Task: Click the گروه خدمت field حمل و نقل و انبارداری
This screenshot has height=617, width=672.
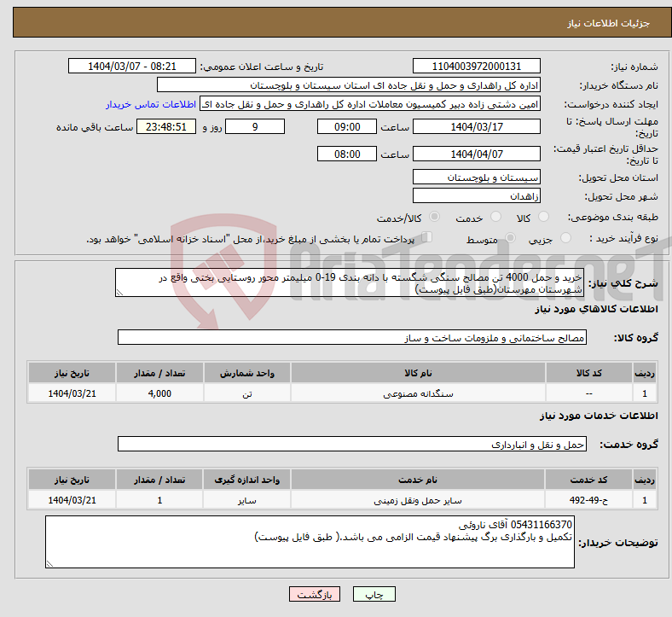Action: pyautogui.click(x=352, y=444)
